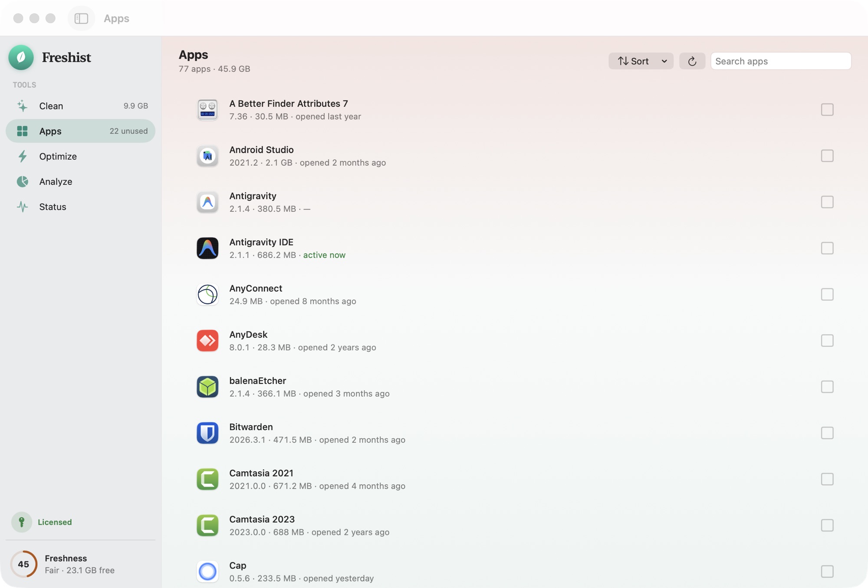Click the Cap circle app icon
This screenshot has height=588, width=868.
[x=207, y=572]
